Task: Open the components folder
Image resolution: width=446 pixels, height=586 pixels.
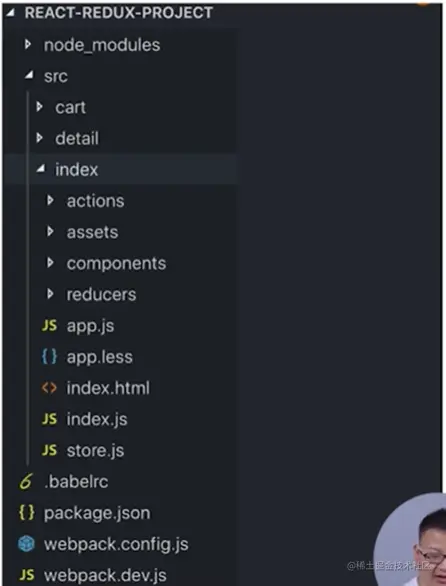Action: 120,263
